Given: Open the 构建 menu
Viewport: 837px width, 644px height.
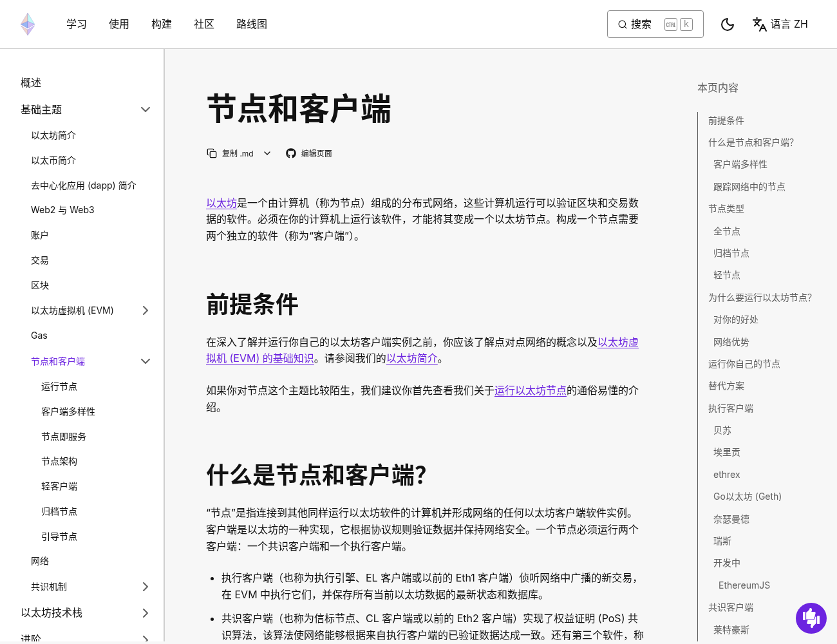Looking at the screenshot, I should click(x=162, y=24).
